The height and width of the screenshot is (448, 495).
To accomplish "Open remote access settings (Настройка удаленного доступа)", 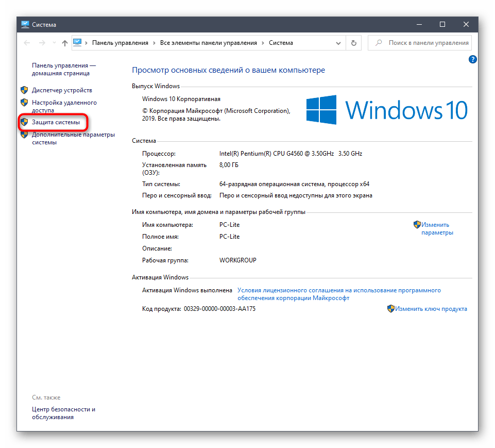I will pyautogui.click(x=64, y=107).
